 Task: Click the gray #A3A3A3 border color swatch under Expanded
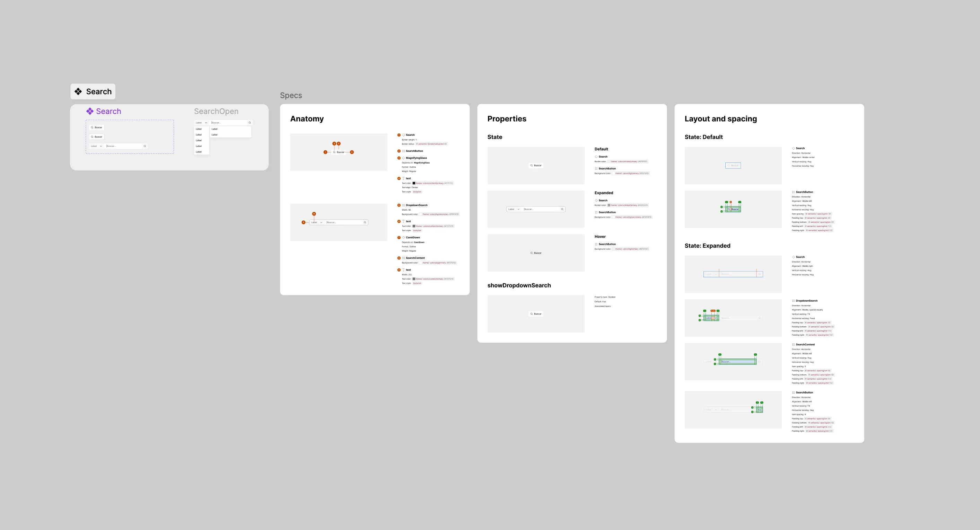609,205
